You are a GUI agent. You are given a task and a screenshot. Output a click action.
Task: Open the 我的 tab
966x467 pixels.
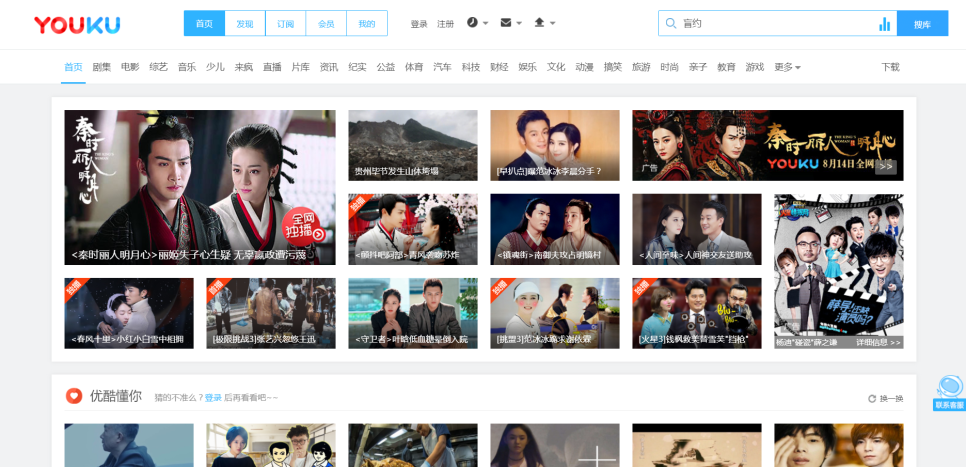[x=367, y=23]
